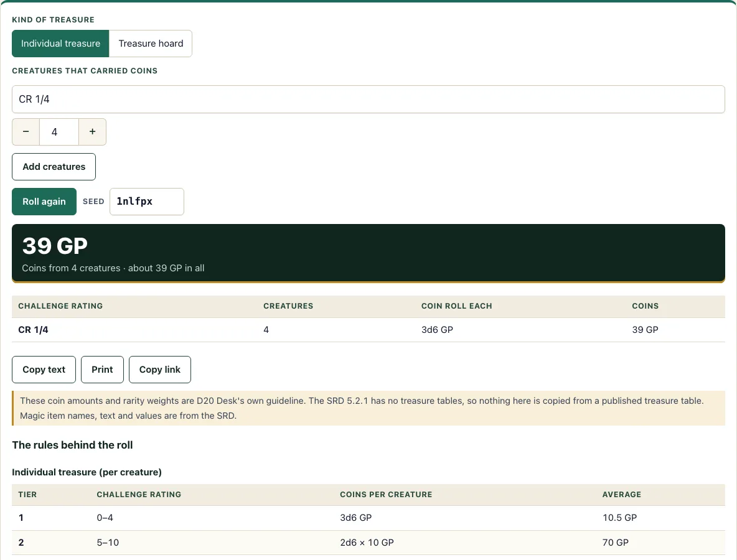Focus the seed field containing 1nlfpx
Image resolution: width=737 pixels, height=560 pixels.
(x=147, y=202)
